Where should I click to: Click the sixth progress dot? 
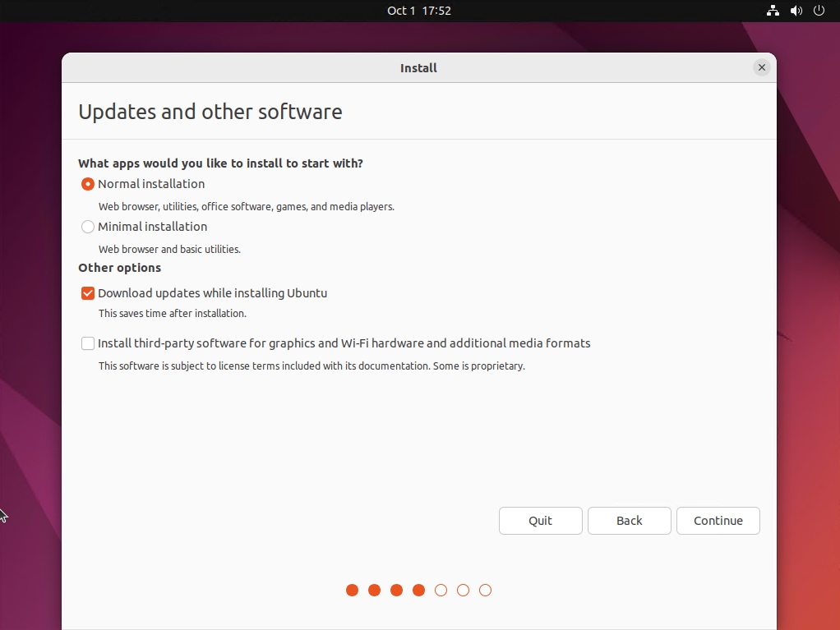pyautogui.click(x=464, y=590)
